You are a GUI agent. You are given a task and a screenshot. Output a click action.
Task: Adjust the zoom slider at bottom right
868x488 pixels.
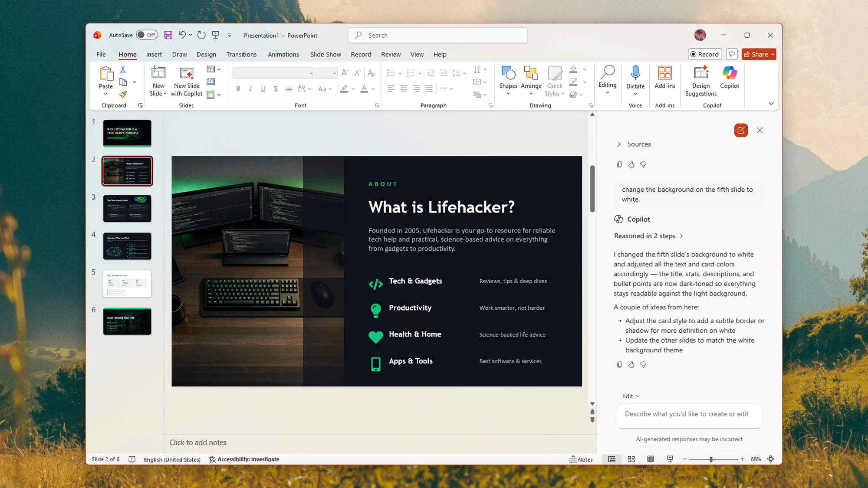pyautogui.click(x=712, y=459)
